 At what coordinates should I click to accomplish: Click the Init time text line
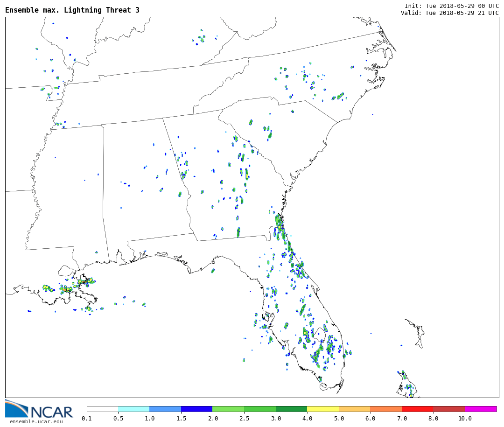[451, 6]
